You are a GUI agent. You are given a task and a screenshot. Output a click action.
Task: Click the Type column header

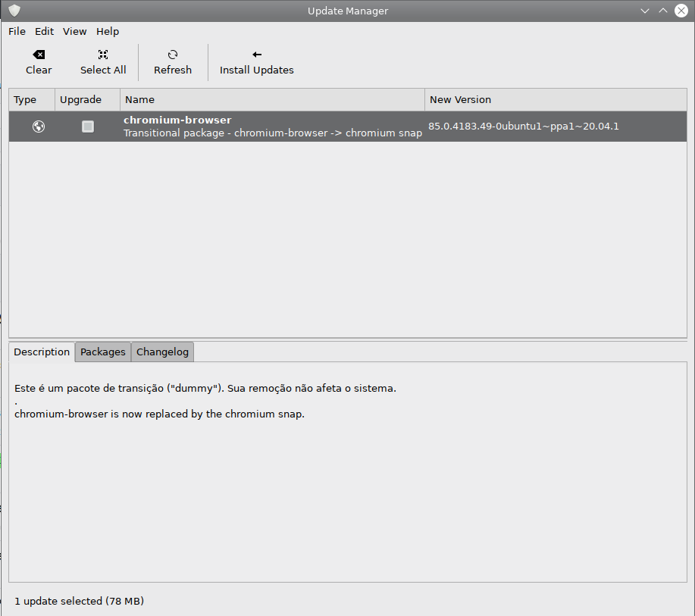(x=30, y=99)
